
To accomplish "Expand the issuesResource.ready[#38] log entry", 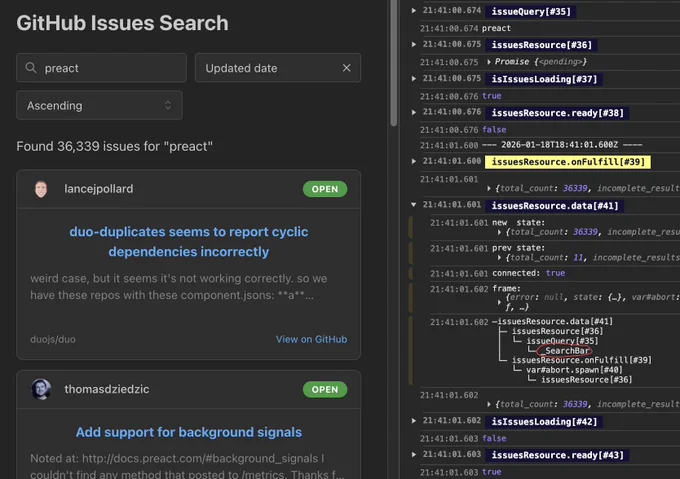I will (414, 112).
